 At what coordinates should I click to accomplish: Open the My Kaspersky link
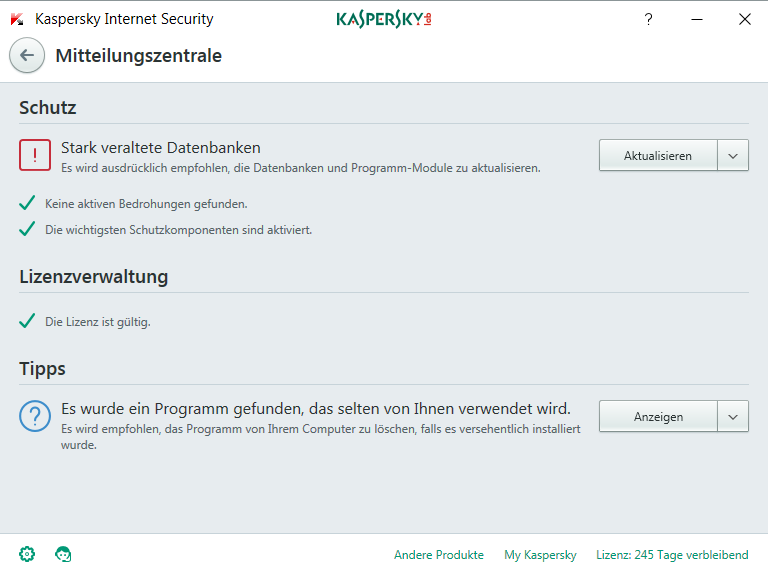[x=540, y=555]
